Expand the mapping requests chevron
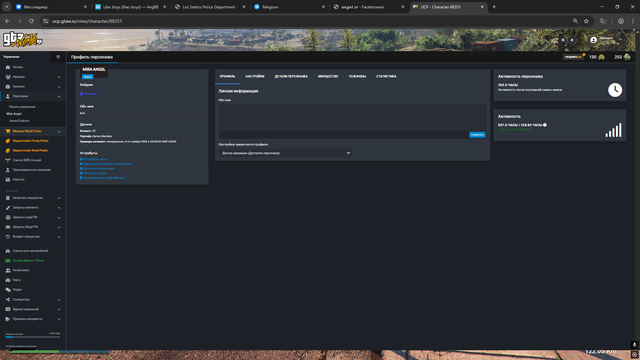Viewport: 640px width, 360px height. tap(59, 208)
